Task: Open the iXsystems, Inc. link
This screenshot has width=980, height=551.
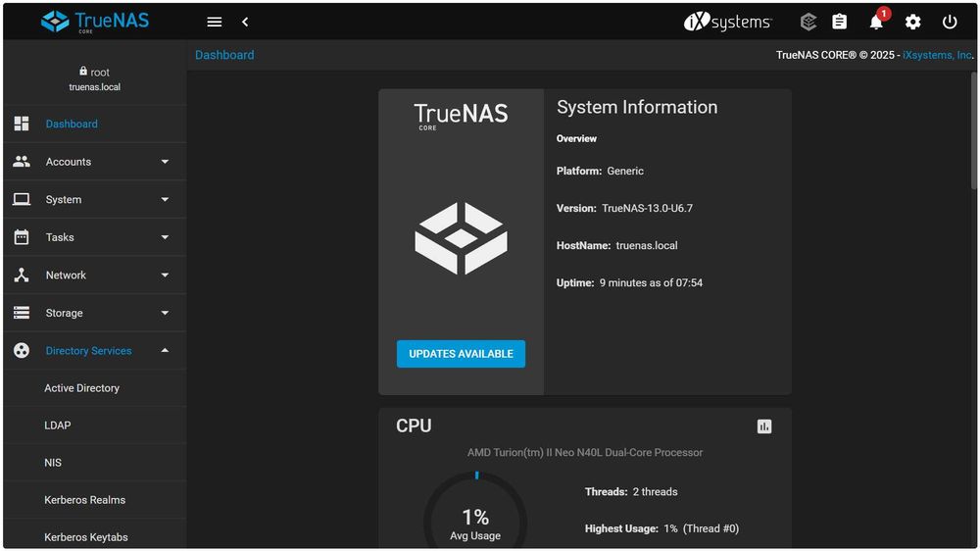Action: point(938,55)
